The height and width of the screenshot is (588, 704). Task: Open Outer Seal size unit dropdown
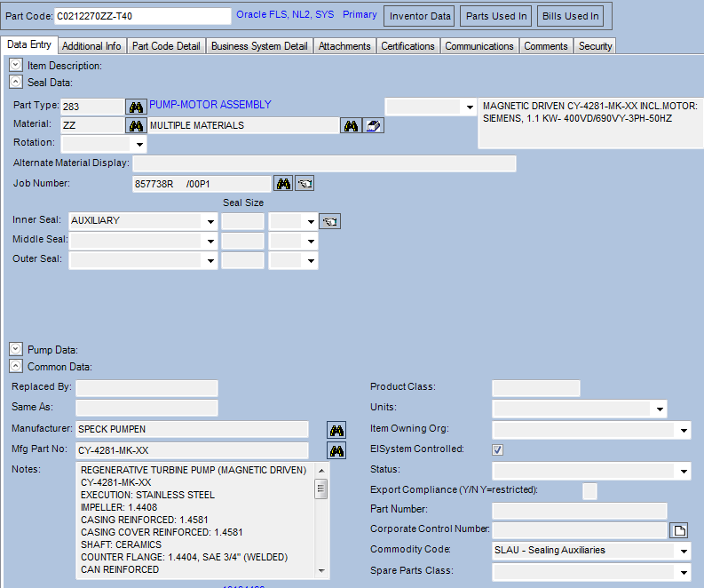[x=311, y=260]
